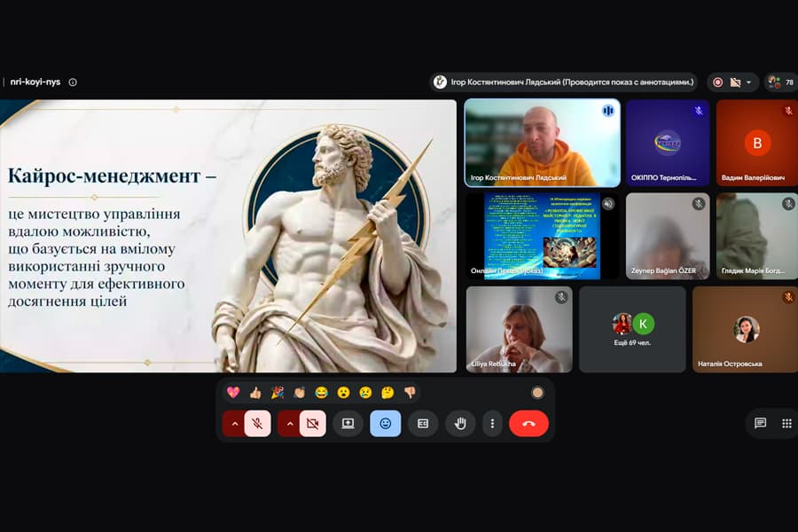Send the crying face reaction
This screenshot has height=532, width=798.
pyautogui.click(x=365, y=393)
